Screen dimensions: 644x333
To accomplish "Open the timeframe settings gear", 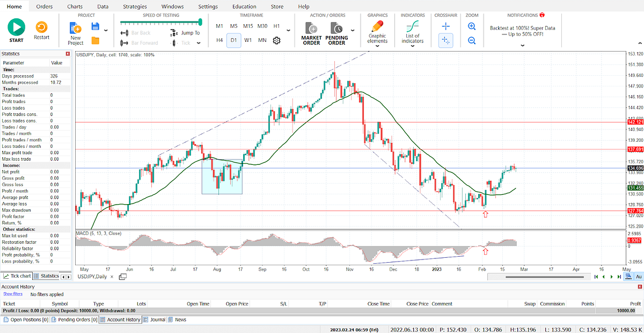I will pyautogui.click(x=276, y=40).
